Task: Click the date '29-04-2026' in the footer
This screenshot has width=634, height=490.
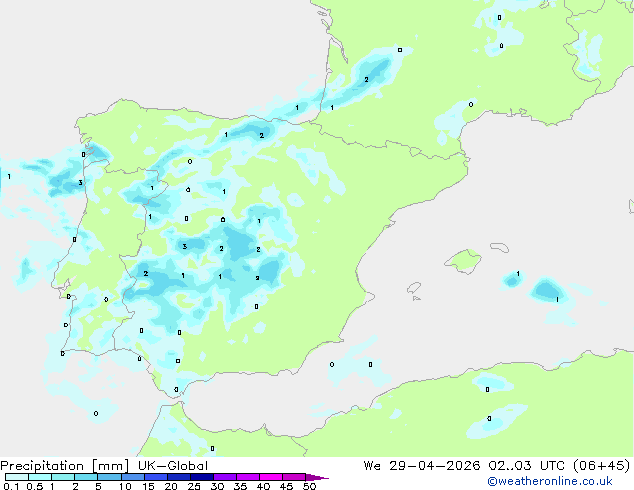Action: (x=435, y=466)
